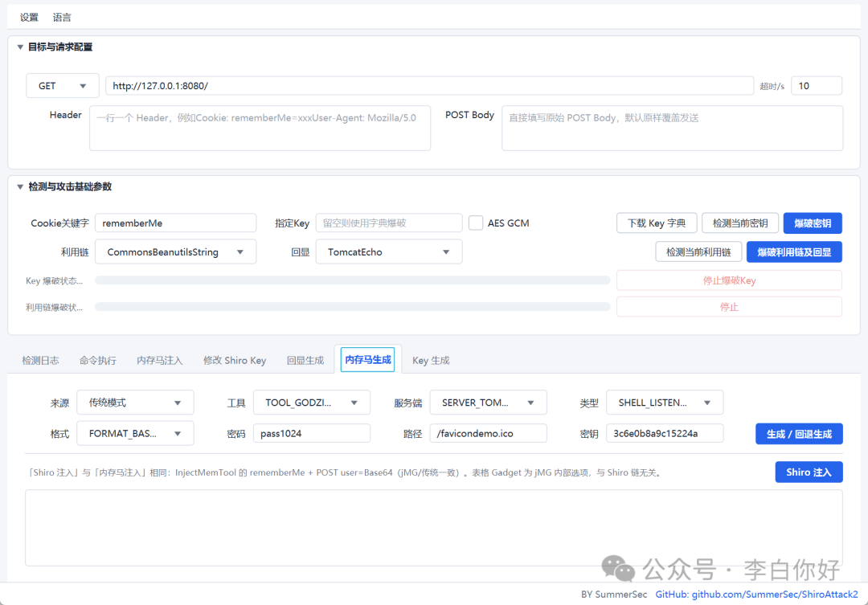The width and height of the screenshot is (868, 605).
Task: Open the 来源 传统模式 dropdown
Action: point(135,403)
